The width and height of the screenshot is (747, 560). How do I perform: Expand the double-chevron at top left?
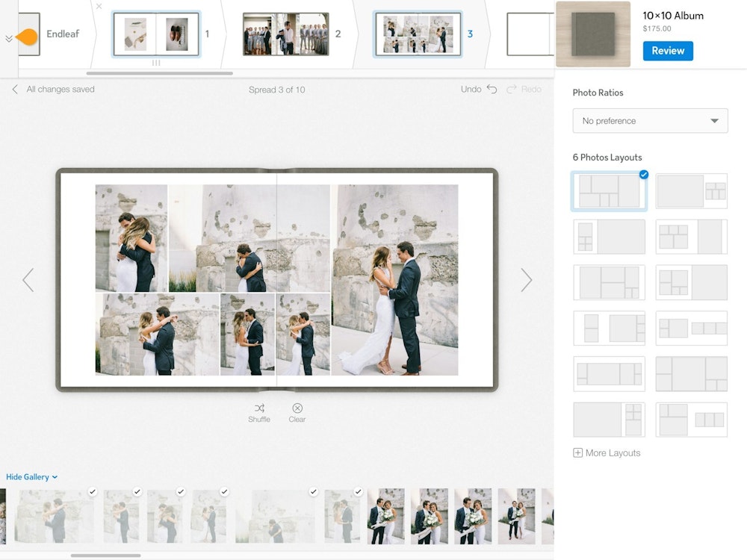point(9,39)
